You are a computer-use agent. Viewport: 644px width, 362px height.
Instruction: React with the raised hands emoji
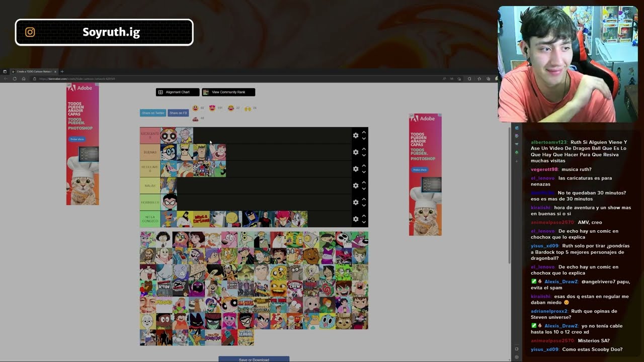(248, 108)
